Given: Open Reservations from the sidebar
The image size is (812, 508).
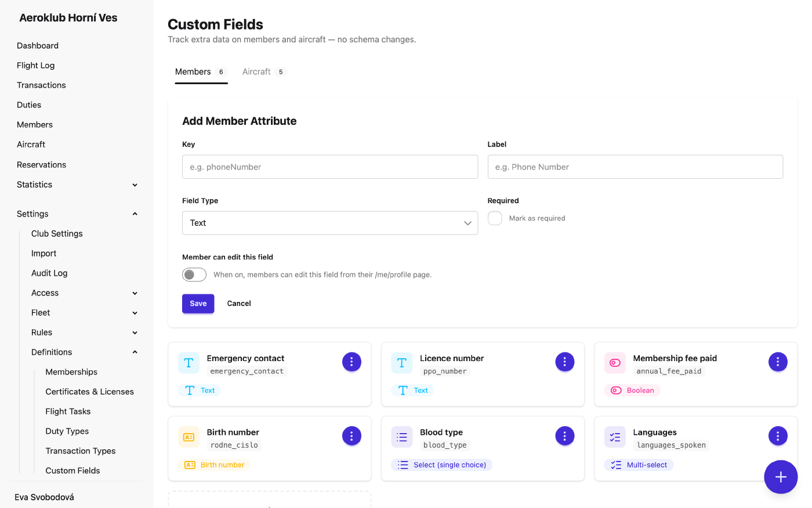Looking at the screenshot, I should (42, 165).
